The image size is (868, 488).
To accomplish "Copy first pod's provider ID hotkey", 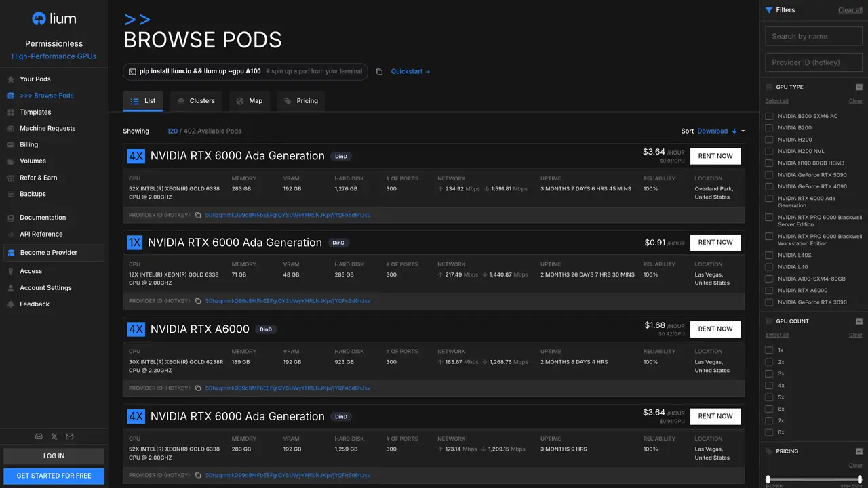I will pos(198,215).
